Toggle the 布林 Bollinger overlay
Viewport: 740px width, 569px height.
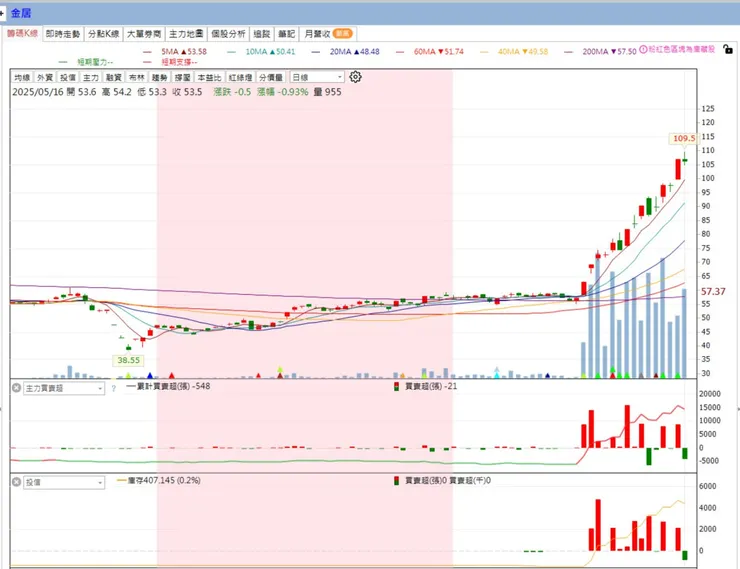[137, 77]
